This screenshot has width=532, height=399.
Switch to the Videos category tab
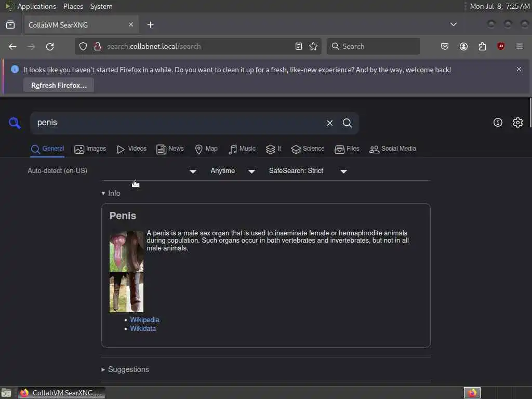[x=131, y=149]
